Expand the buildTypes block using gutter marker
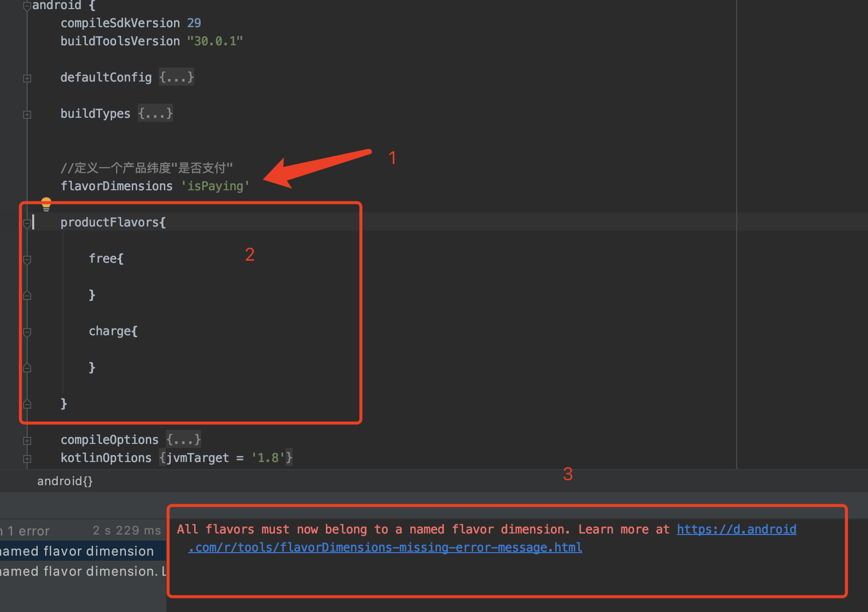The width and height of the screenshot is (868, 612). [x=27, y=114]
